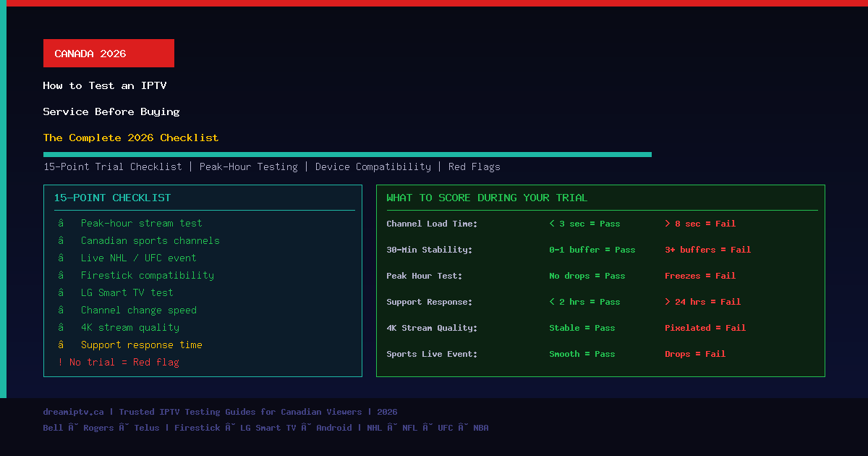Click the yellow bullet beside Support response time
This screenshot has width=868, height=456.
tap(61, 345)
